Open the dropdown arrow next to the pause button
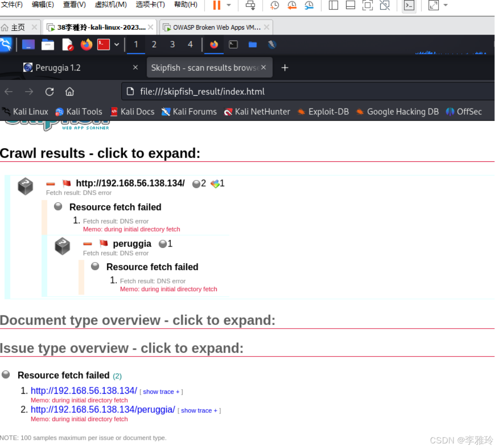Screen dimensions: 495x448 (229, 5)
